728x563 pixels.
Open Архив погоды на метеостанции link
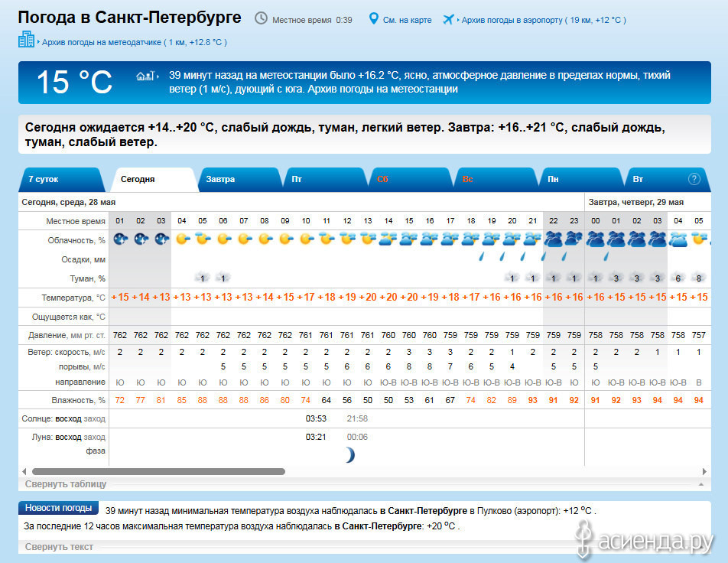pos(382,89)
